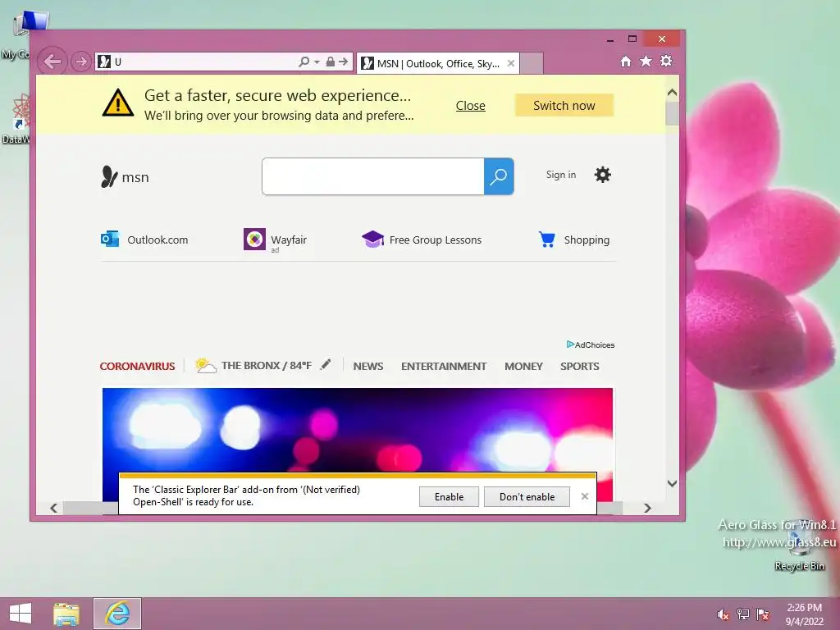Go forward with the Forward arrow button
The image size is (840, 630).
[81, 62]
